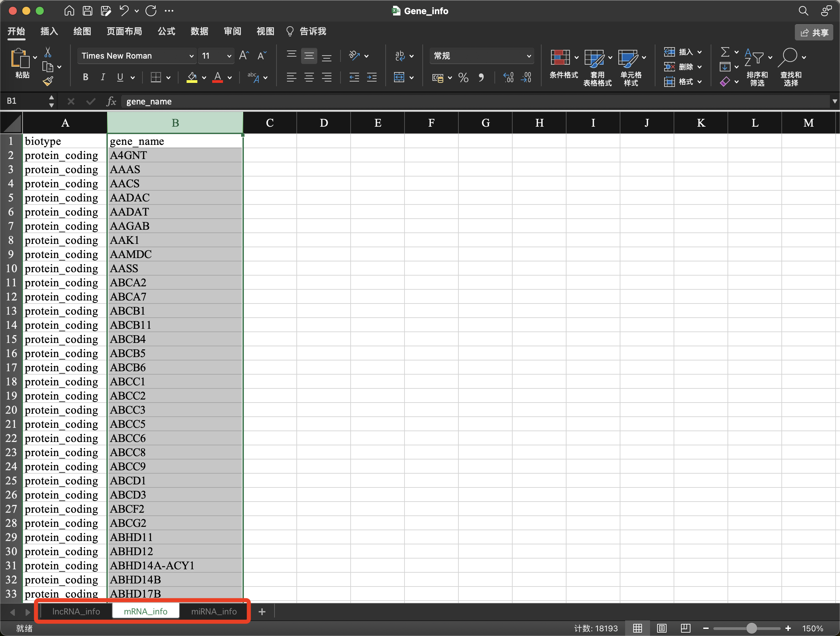Click the Home icon in title bar

tap(69, 11)
